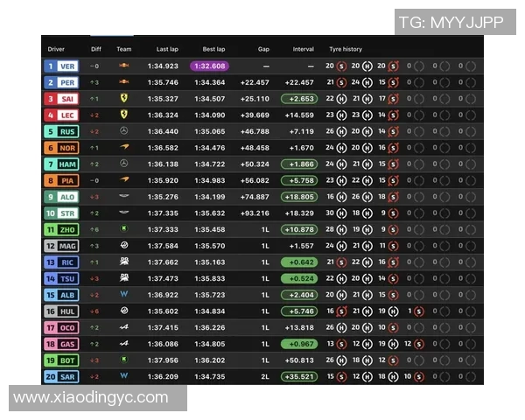Click fourth stint soft tyre in SAR row

(x=419, y=377)
